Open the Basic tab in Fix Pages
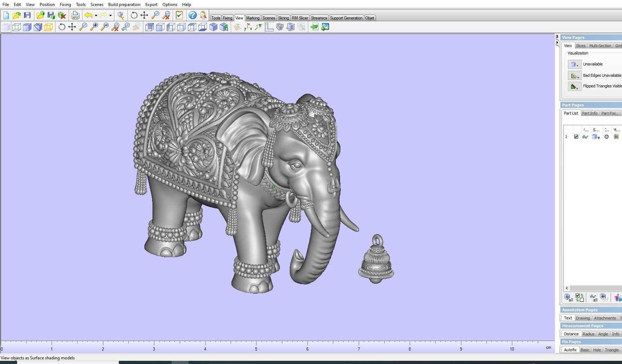 click(585, 350)
